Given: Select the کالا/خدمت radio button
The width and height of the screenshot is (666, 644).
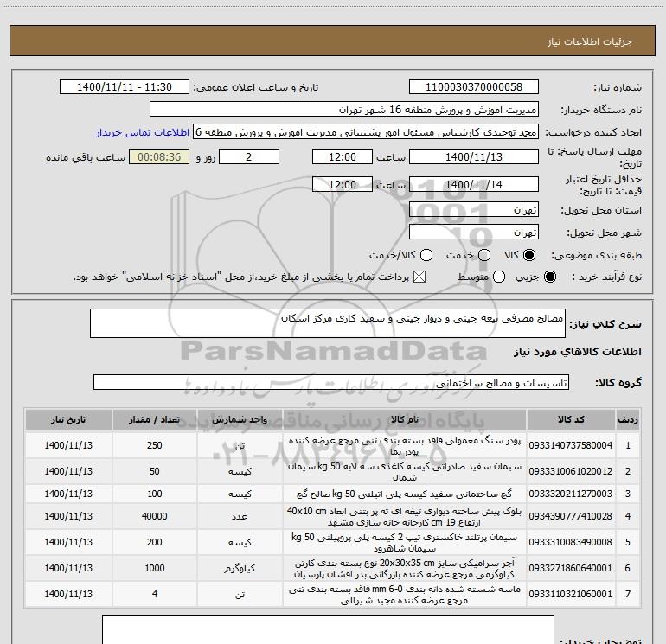Looking at the screenshot, I should click(x=426, y=255).
